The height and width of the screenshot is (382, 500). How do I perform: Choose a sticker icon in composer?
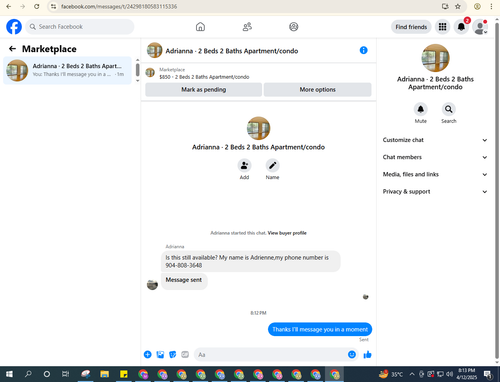tap(173, 355)
